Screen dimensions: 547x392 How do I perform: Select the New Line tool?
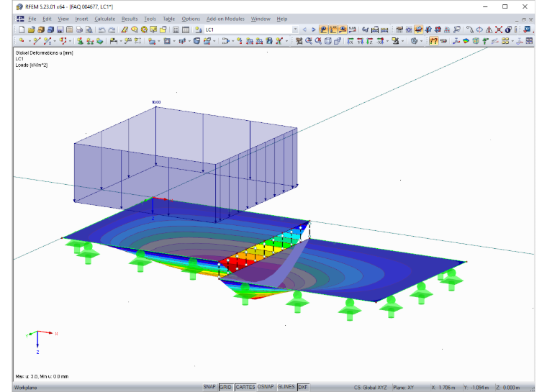[37, 41]
